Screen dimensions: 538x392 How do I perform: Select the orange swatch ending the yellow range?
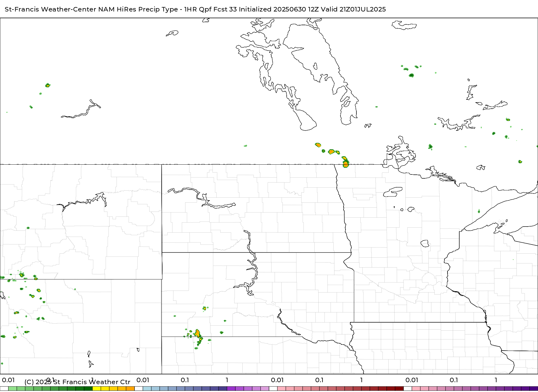[x=130, y=389]
